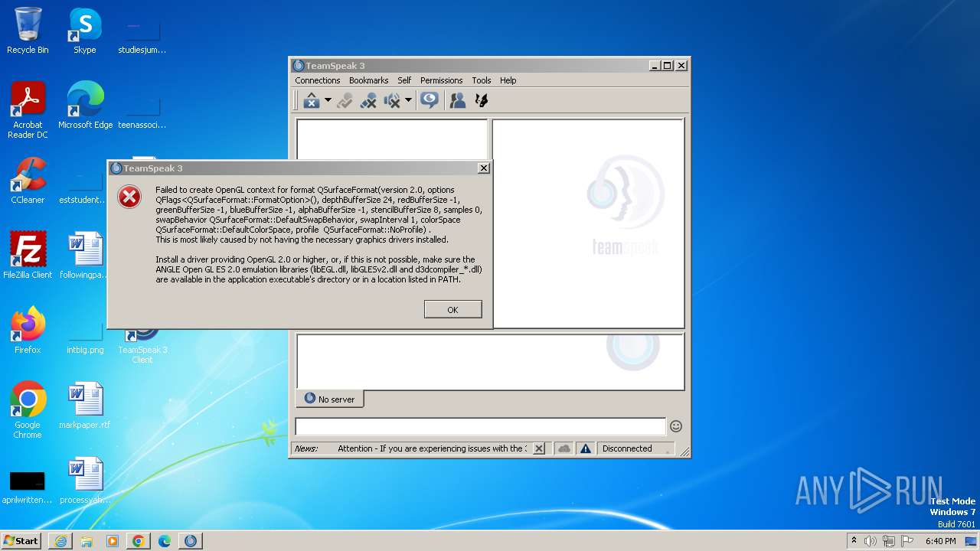Click the Chrome taskbar icon
980x551 pixels.
click(x=139, y=541)
